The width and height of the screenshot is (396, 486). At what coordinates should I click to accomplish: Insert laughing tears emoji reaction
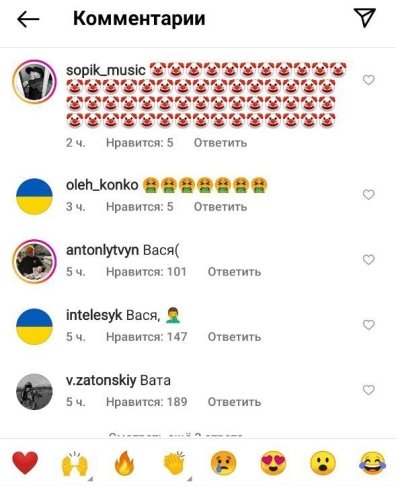click(x=372, y=463)
